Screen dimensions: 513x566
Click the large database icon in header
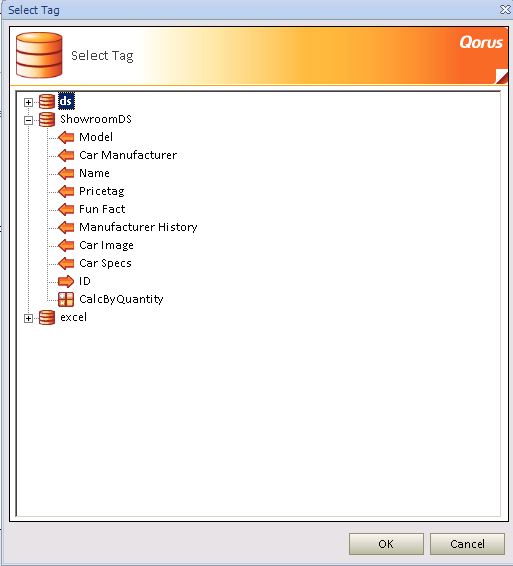tap(39, 55)
